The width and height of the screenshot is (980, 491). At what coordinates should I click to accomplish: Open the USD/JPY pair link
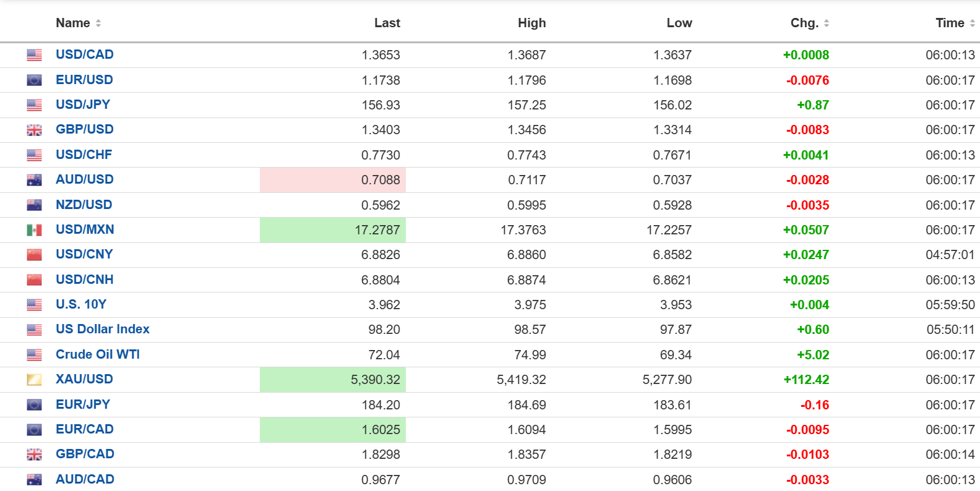tap(83, 105)
